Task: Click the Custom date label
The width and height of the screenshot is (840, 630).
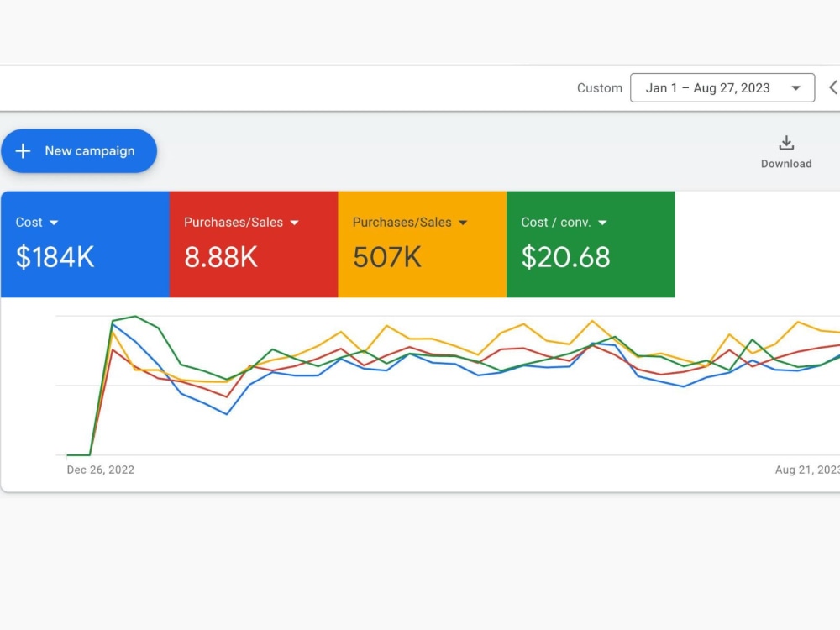Action: (600, 88)
